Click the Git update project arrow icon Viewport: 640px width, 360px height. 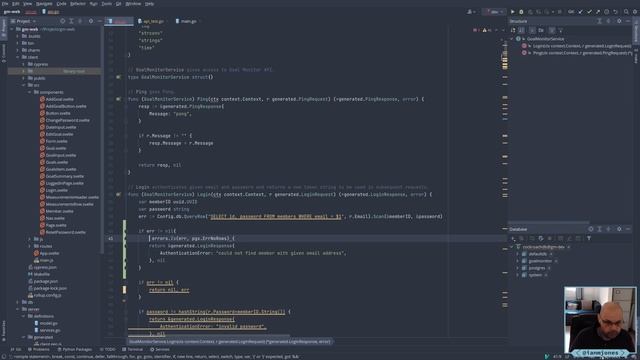580,12
